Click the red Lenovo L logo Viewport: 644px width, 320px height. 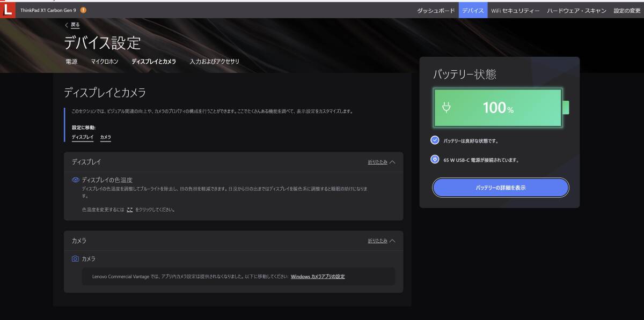coord(8,10)
